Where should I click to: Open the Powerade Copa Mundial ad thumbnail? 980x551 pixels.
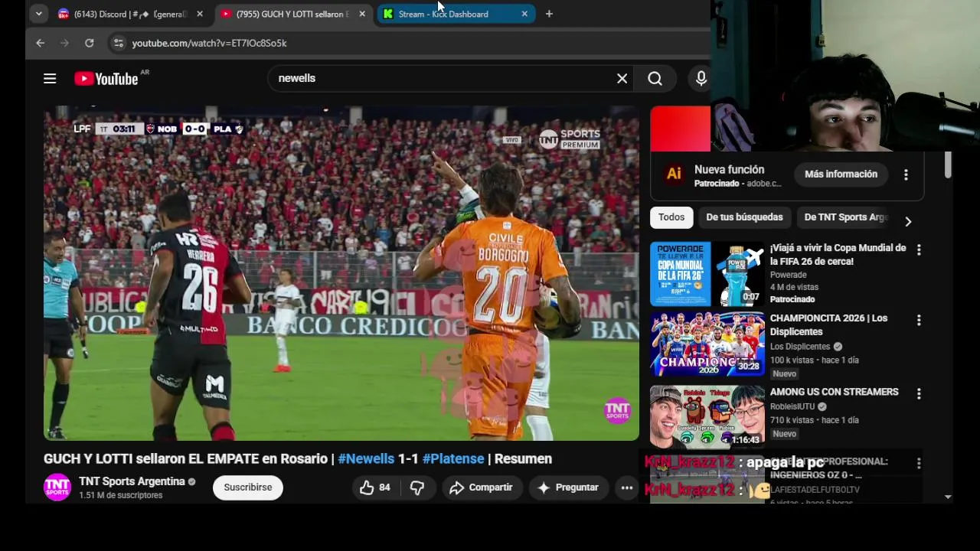pos(707,274)
